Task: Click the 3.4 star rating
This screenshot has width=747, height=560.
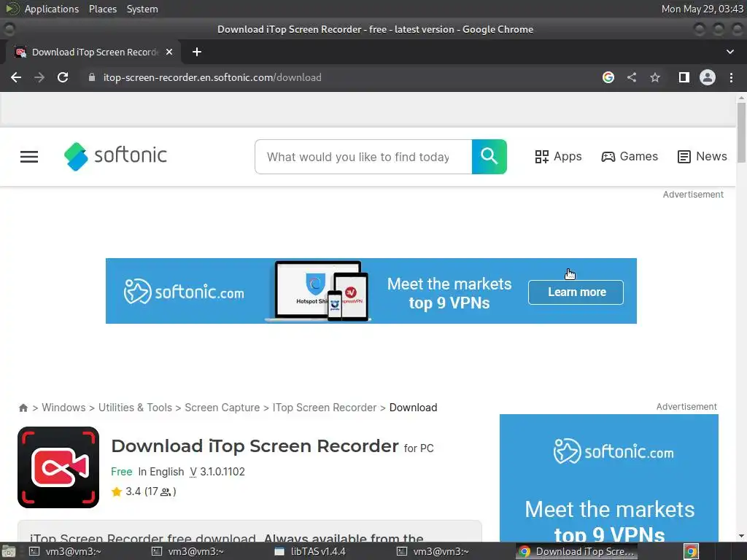Action: click(144, 491)
